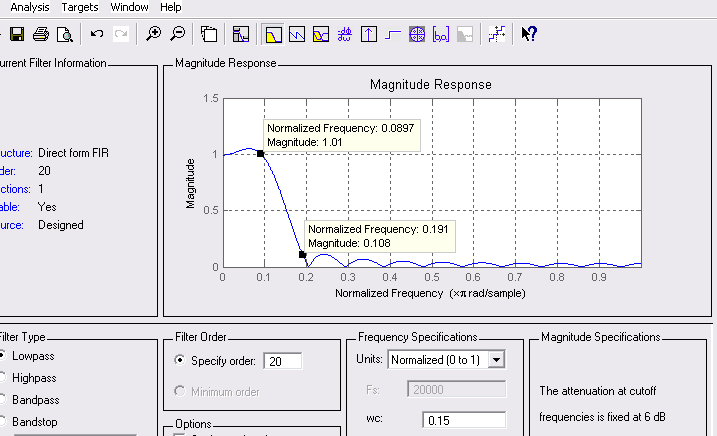Click the 'Direct form FIR' structure value

pos(74,153)
